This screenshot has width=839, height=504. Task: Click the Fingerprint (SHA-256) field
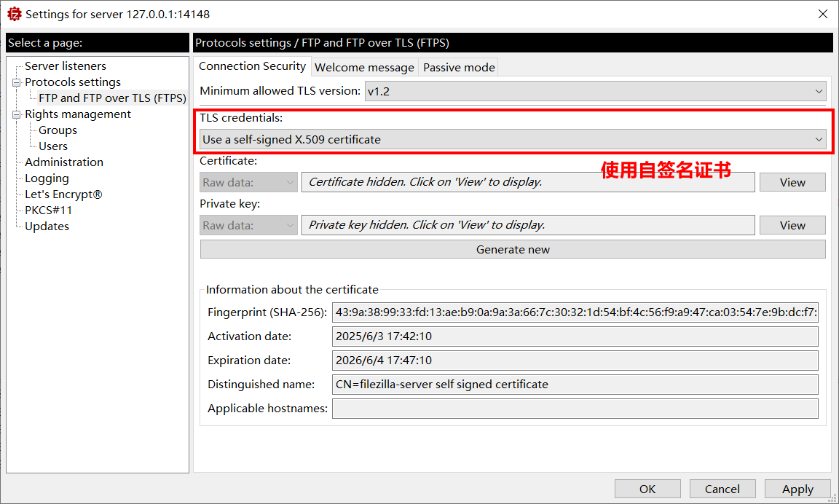575,312
